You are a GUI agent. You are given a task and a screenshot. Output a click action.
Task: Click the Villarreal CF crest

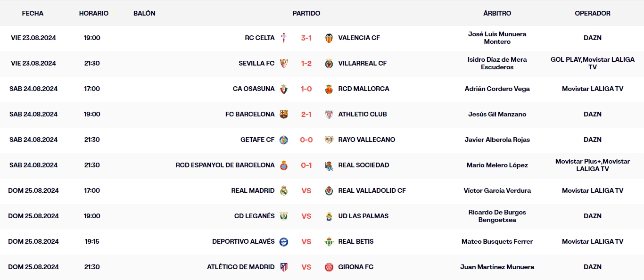click(330, 63)
